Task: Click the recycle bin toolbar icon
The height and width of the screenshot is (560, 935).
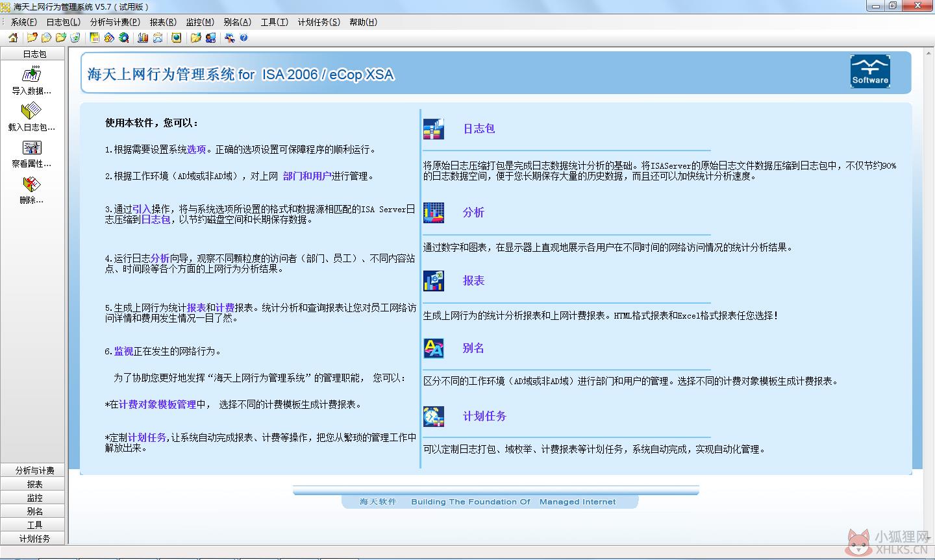Action: [75, 38]
